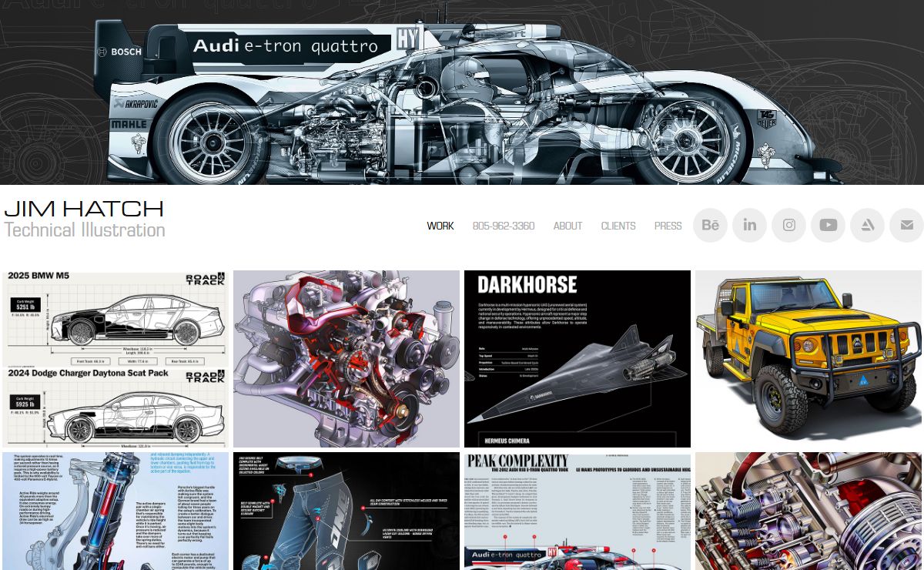The width and height of the screenshot is (924, 570).
Task: Select the yellow off-road truck thumbnail
Action: [808, 358]
